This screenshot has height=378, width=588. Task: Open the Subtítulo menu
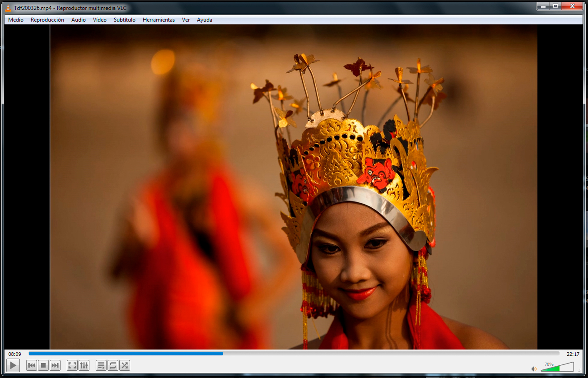125,20
